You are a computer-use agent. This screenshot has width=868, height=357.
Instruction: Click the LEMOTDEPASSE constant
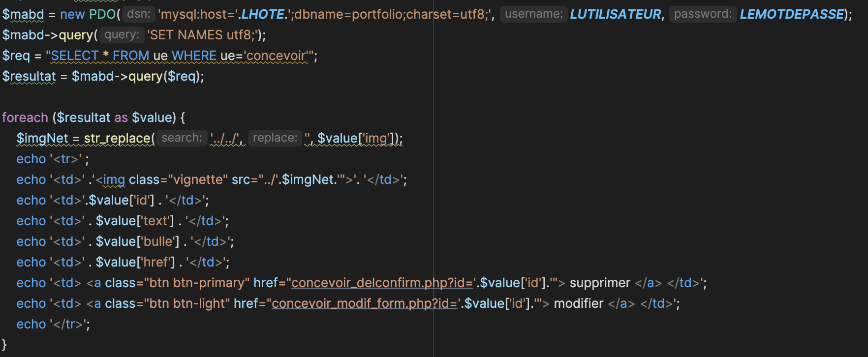pyautogui.click(x=792, y=14)
